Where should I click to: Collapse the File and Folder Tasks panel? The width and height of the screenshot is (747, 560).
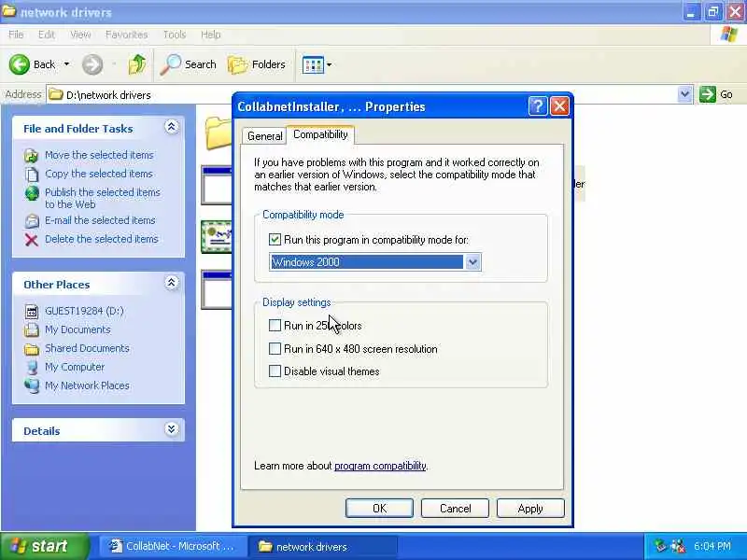pos(172,127)
